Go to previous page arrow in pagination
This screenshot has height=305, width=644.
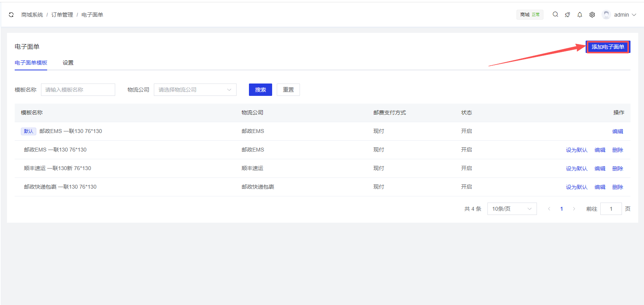tap(549, 209)
